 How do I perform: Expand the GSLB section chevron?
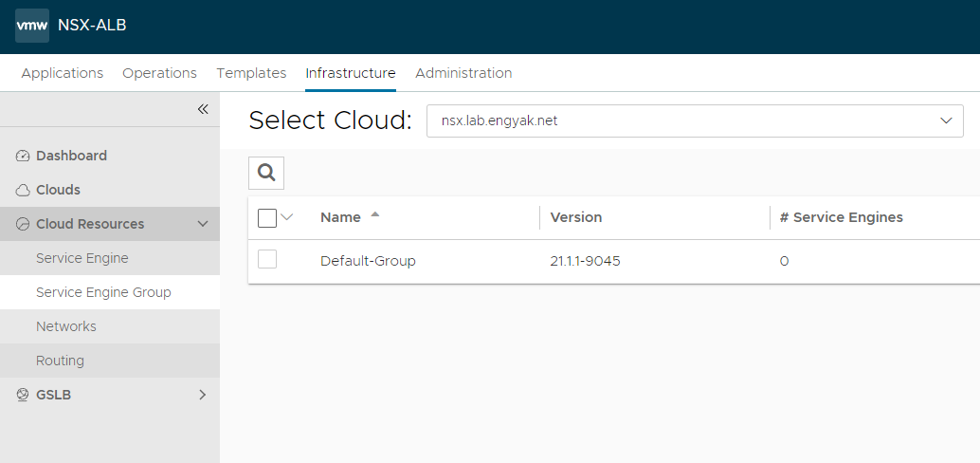(x=203, y=395)
